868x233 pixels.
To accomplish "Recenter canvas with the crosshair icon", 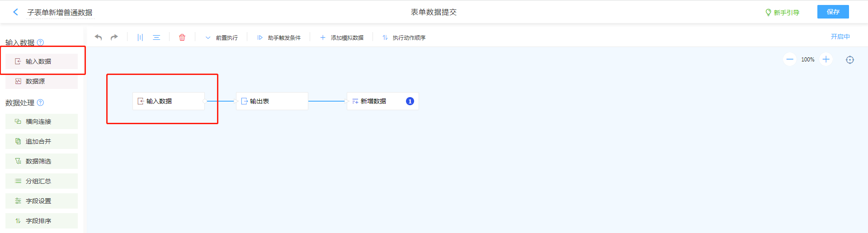I will tap(850, 60).
